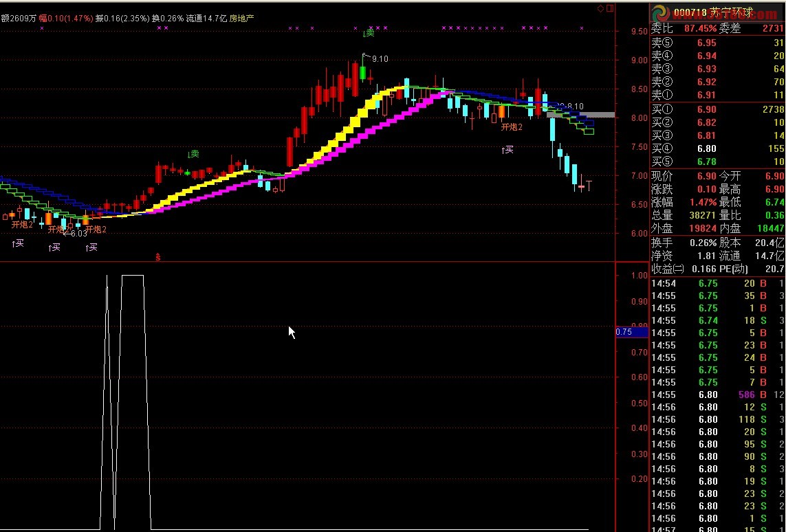This screenshot has width=786, height=532.
Task: Click the green sell arrow marker at chart top
Action: coord(369,32)
